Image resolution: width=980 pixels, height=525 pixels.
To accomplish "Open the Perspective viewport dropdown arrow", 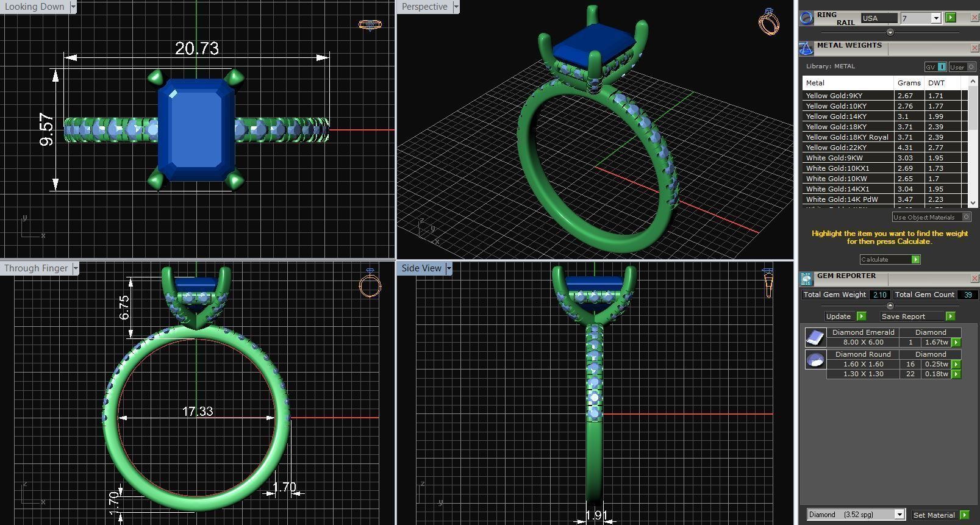I will pos(456,7).
